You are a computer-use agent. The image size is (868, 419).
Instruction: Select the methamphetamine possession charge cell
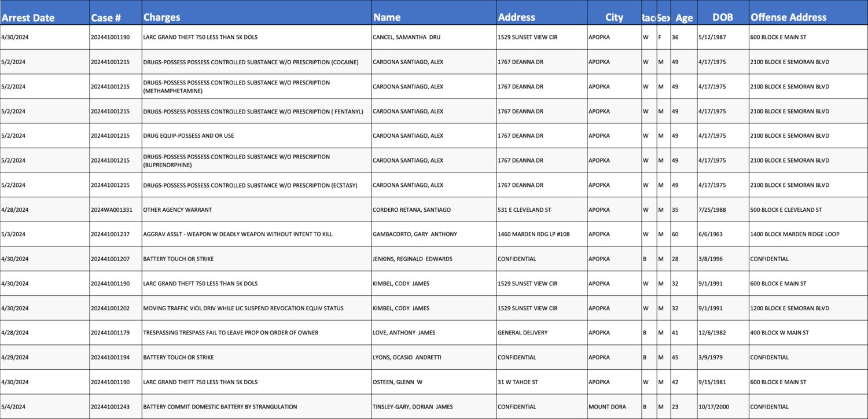tap(256, 86)
